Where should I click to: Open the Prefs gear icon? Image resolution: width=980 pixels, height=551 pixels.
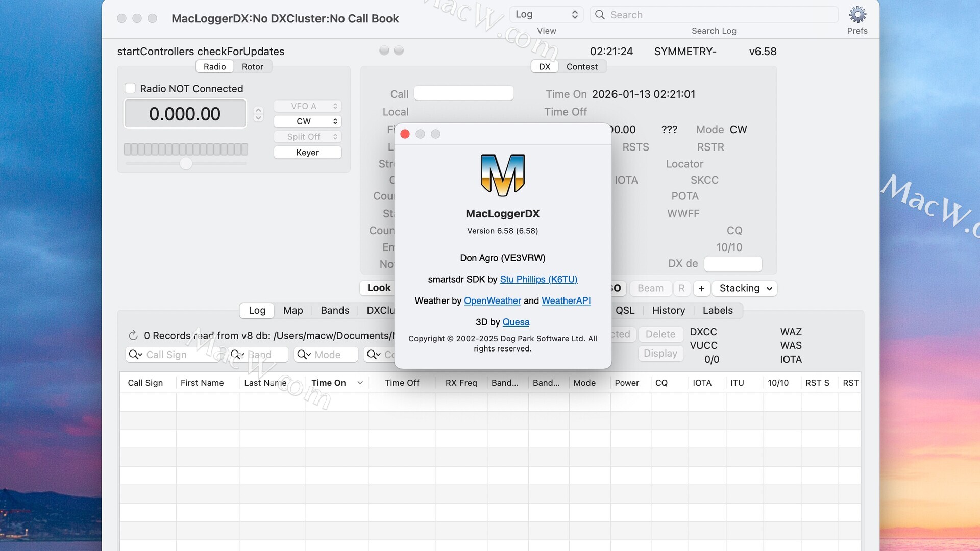pyautogui.click(x=857, y=15)
